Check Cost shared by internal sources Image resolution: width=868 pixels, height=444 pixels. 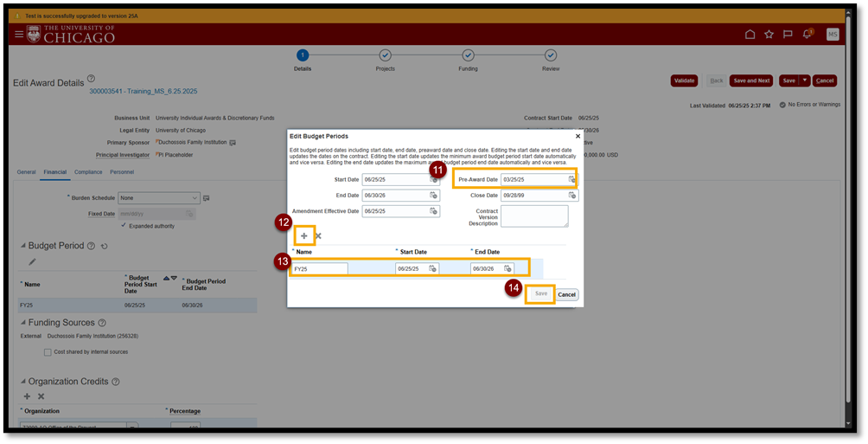(x=48, y=352)
